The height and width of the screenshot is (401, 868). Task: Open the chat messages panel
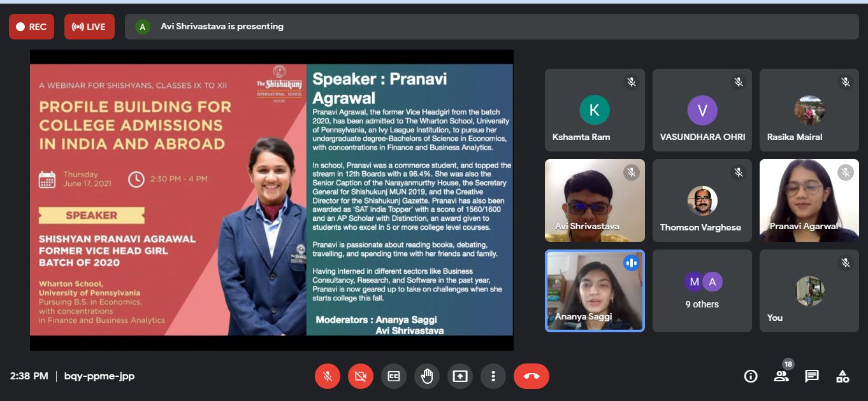click(x=812, y=376)
